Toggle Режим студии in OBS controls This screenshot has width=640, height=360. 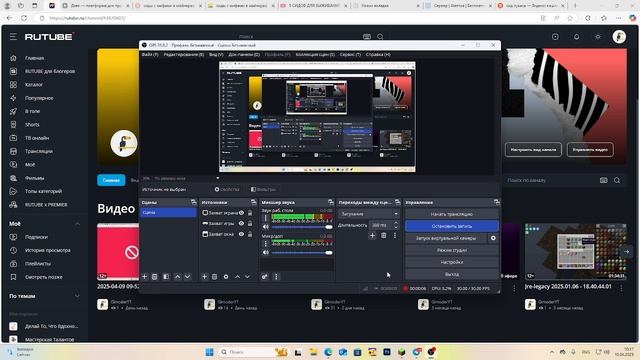[x=452, y=250]
